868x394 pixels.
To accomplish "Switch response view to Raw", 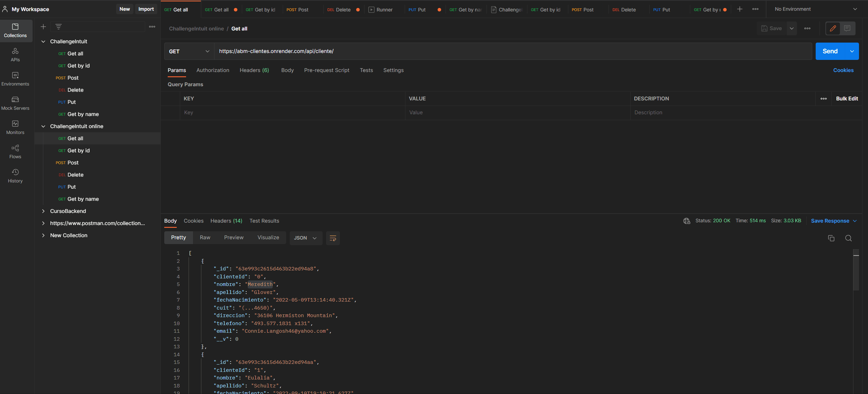I will [205, 238].
